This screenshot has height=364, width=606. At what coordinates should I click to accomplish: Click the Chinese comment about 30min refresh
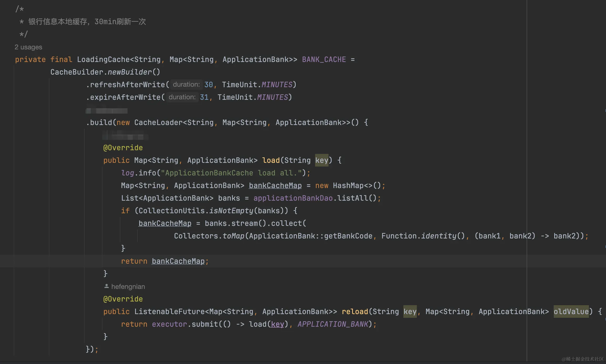pos(87,22)
